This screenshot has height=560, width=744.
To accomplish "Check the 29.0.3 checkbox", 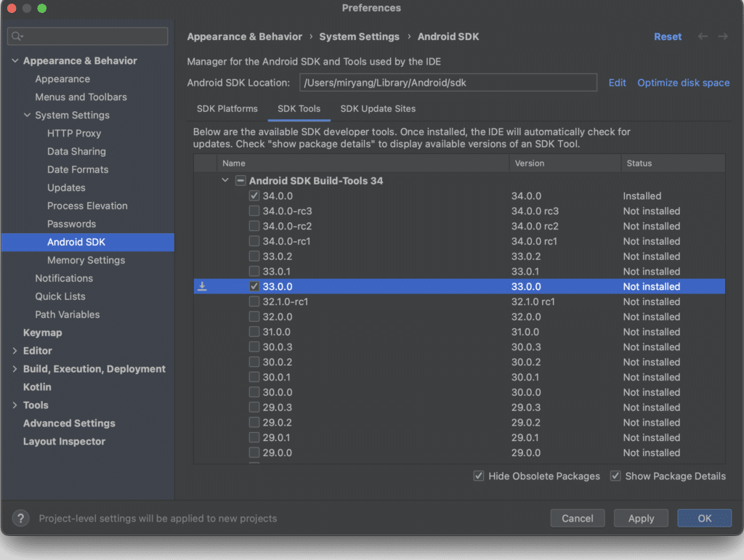I will (254, 407).
